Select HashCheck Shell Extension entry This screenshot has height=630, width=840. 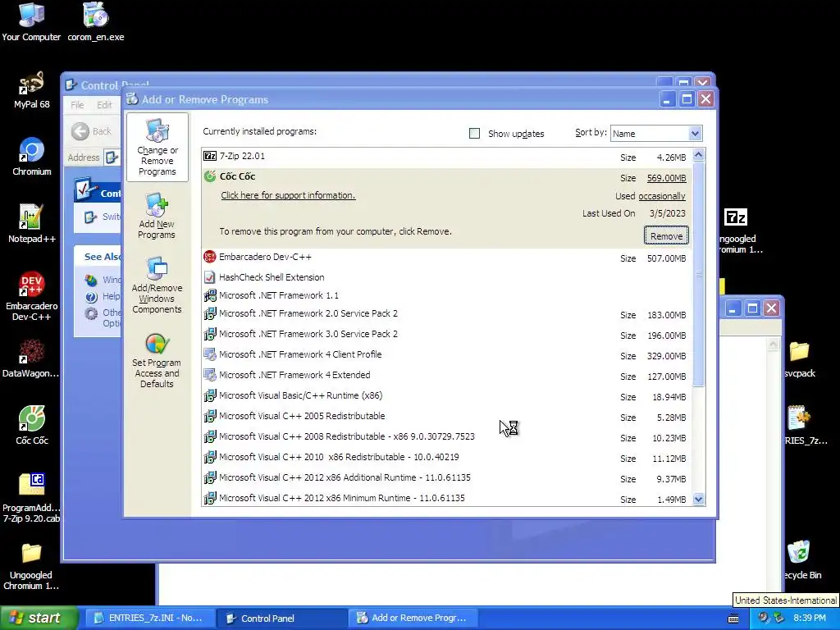[x=447, y=277]
